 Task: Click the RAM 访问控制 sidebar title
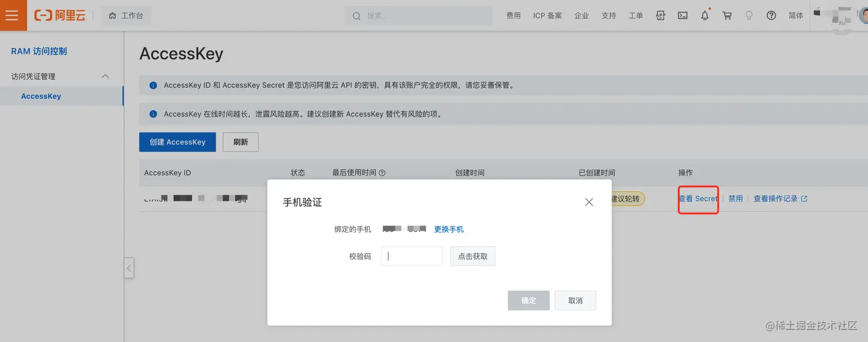[x=39, y=51]
